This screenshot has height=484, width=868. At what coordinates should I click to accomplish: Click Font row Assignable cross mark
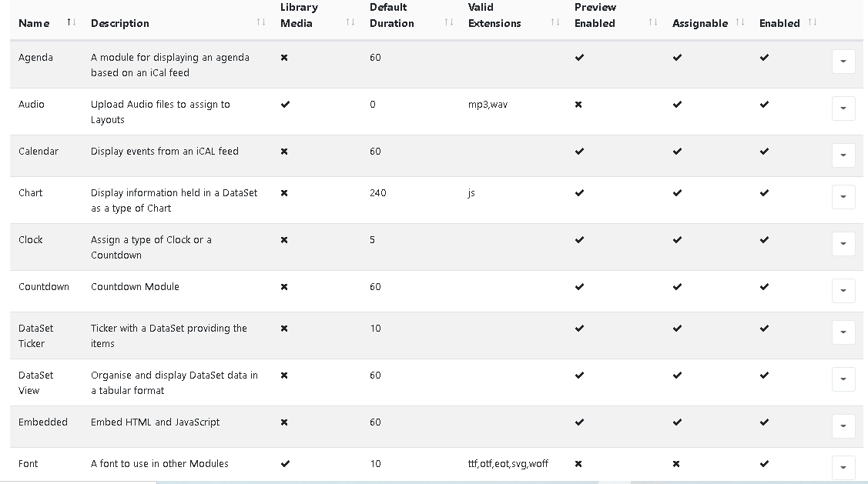(x=676, y=464)
